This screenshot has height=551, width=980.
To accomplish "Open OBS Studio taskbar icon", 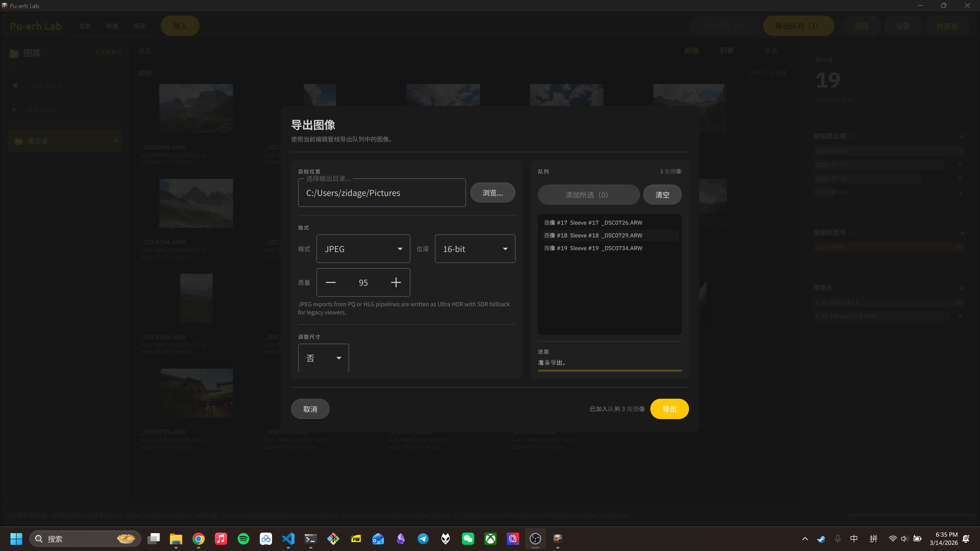I will pos(535,539).
